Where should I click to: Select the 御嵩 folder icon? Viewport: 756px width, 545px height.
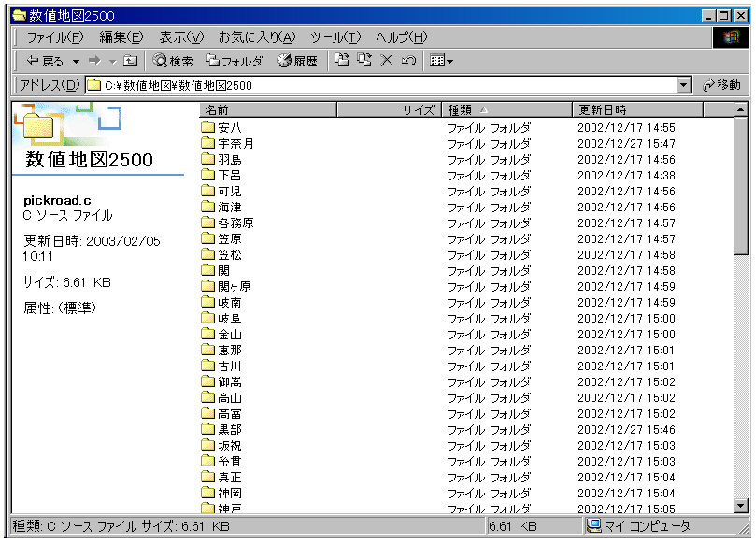click(207, 382)
